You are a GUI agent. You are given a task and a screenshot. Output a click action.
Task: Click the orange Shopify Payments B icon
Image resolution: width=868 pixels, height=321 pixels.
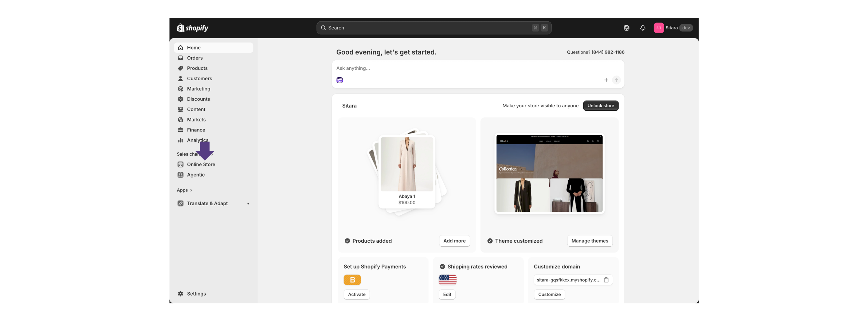click(x=352, y=280)
